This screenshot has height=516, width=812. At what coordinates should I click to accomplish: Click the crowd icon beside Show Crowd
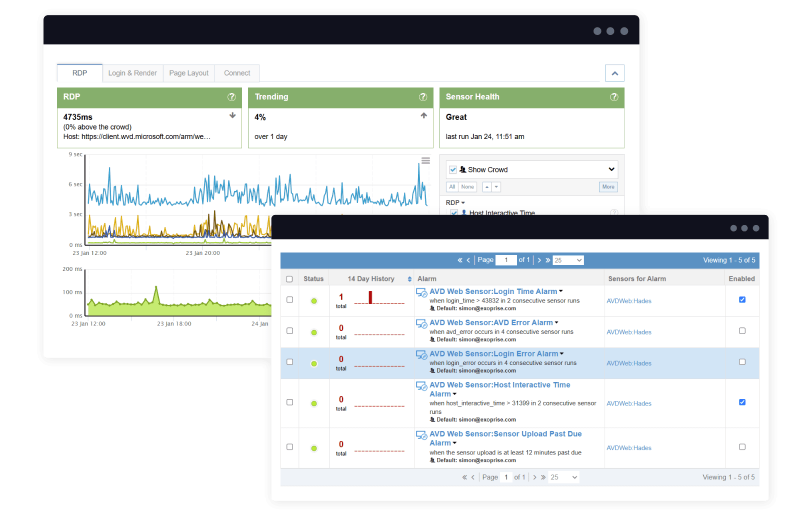[x=462, y=169]
